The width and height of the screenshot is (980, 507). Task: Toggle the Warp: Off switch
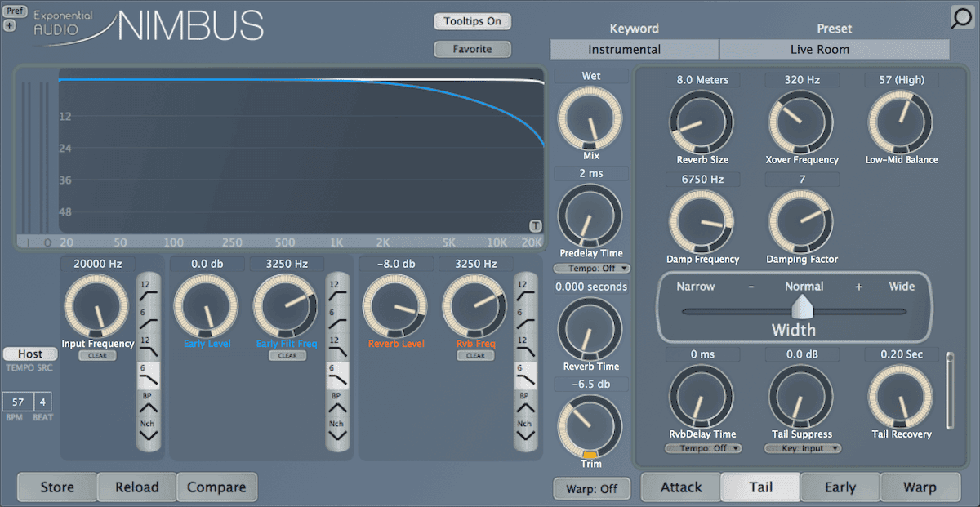click(x=591, y=489)
